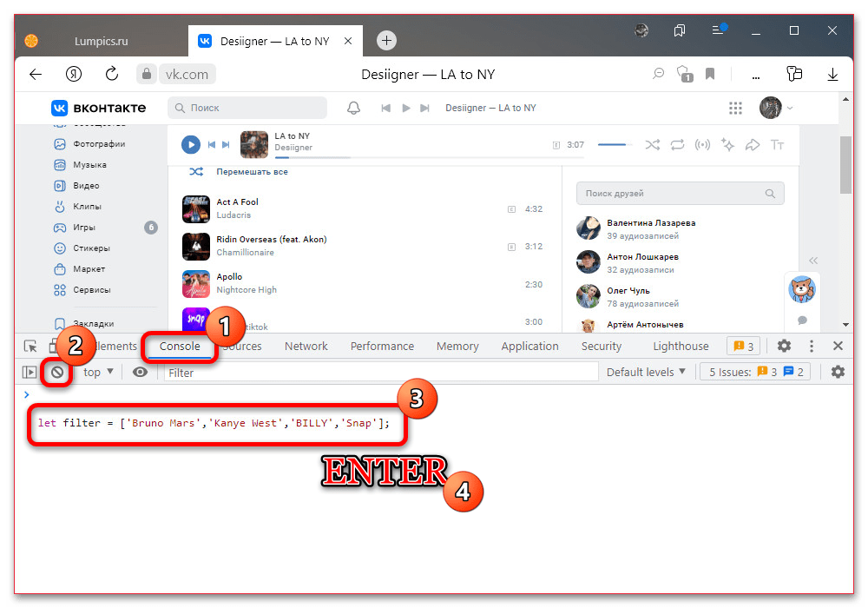The height and width of the screenshot is (608, 868).
Task: Show lyrics with the Tт icon
Action: (777, 145)
